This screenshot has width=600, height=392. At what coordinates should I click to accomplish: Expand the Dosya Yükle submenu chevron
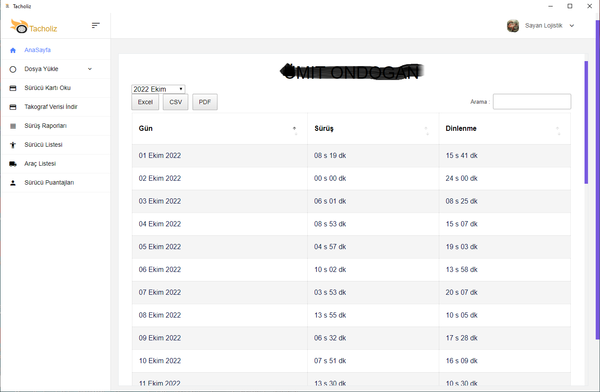coord(90,69)
